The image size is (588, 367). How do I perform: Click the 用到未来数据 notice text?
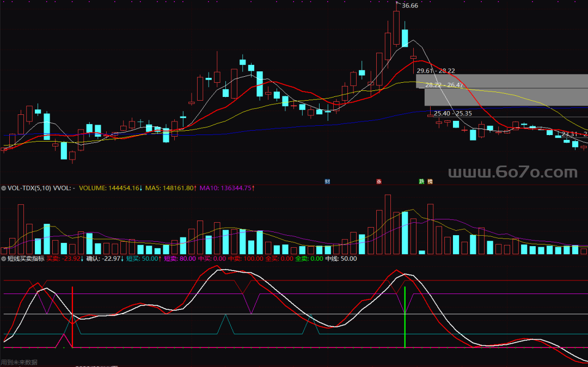(20, 362)
